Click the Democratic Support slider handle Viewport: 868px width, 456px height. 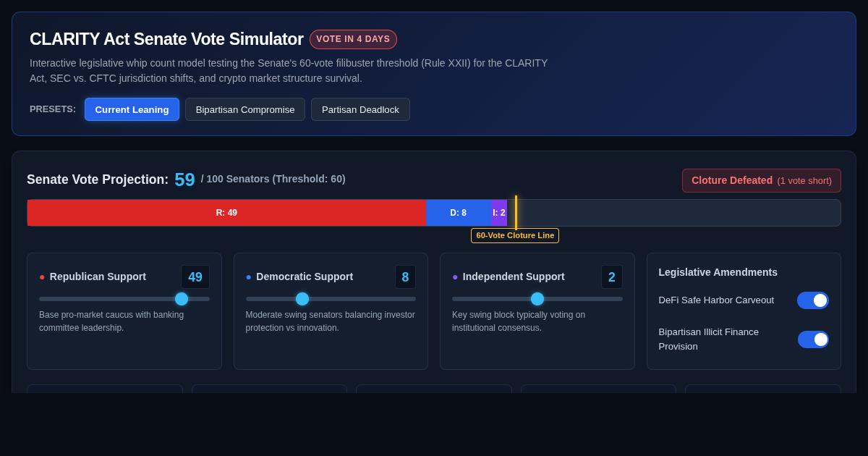(302, 299)
